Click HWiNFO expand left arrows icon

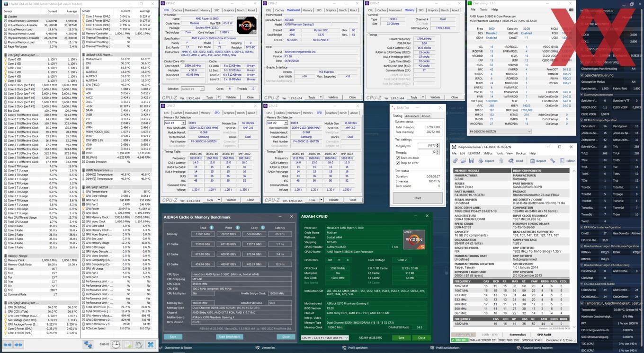coord(8,344)
